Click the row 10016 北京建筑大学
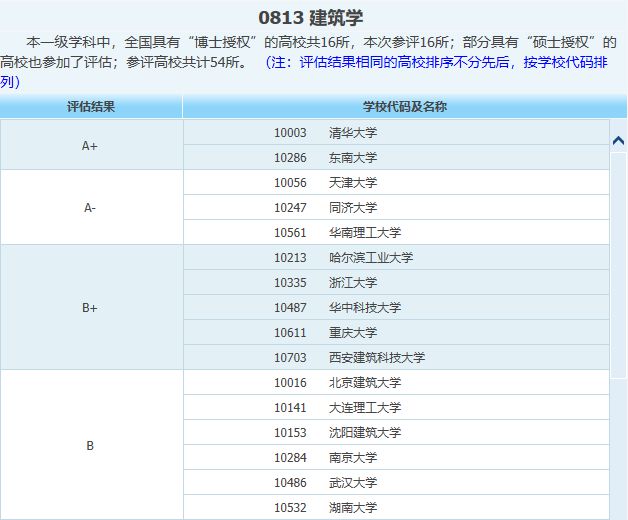Image resolution: width=628 pixels, height=520 pixels. click(396, 383)
